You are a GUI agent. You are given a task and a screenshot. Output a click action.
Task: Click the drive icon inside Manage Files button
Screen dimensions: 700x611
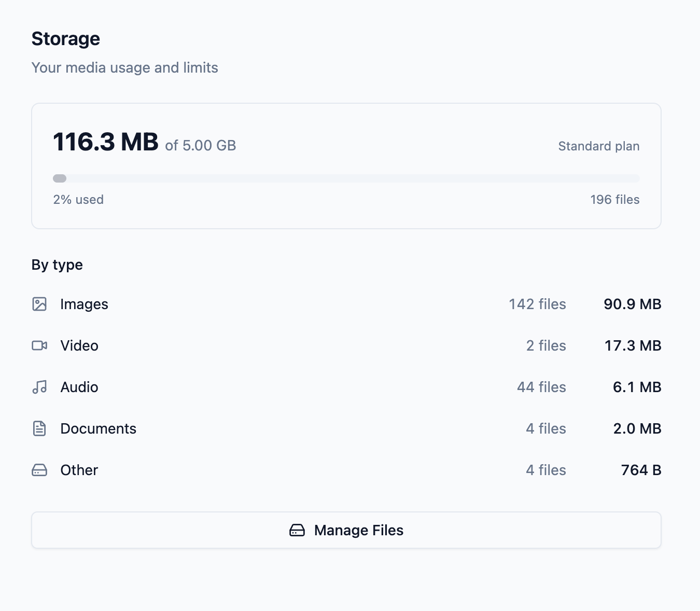pos(297,530)
